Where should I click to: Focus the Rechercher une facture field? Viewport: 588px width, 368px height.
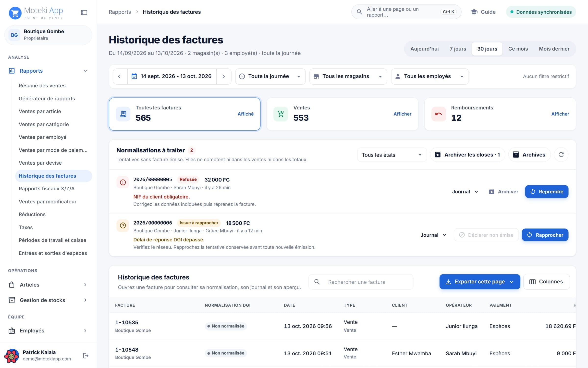[361, 282]
